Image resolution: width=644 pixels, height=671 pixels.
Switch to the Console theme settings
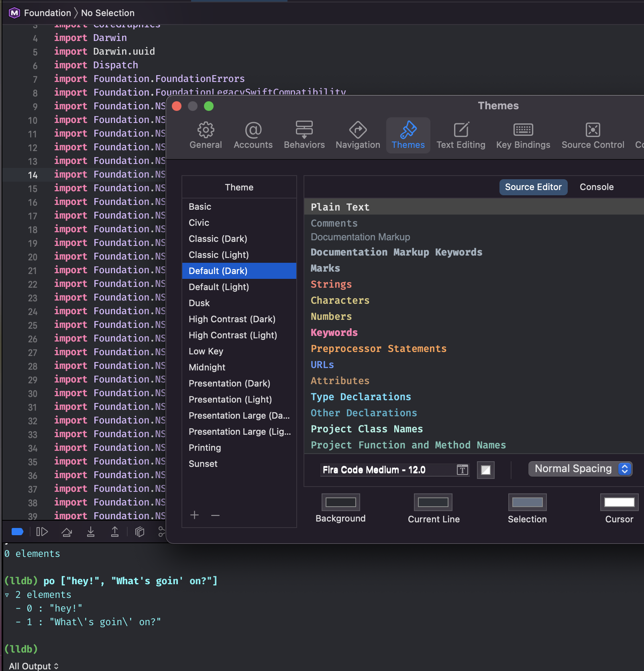[596, 187]
